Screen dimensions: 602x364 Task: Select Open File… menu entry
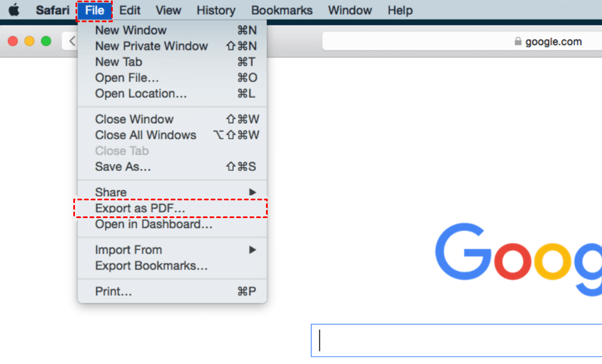click(172, 78)
